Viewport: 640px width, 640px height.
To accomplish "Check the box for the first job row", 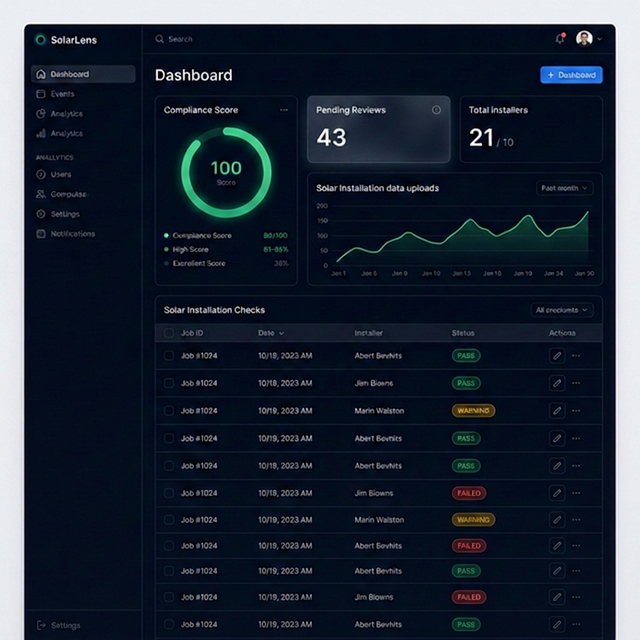I will tap(169, 355).
